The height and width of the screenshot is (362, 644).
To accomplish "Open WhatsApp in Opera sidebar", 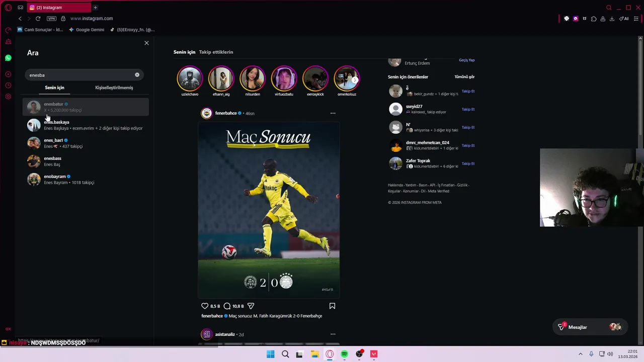I will click(x=8, y=58).
